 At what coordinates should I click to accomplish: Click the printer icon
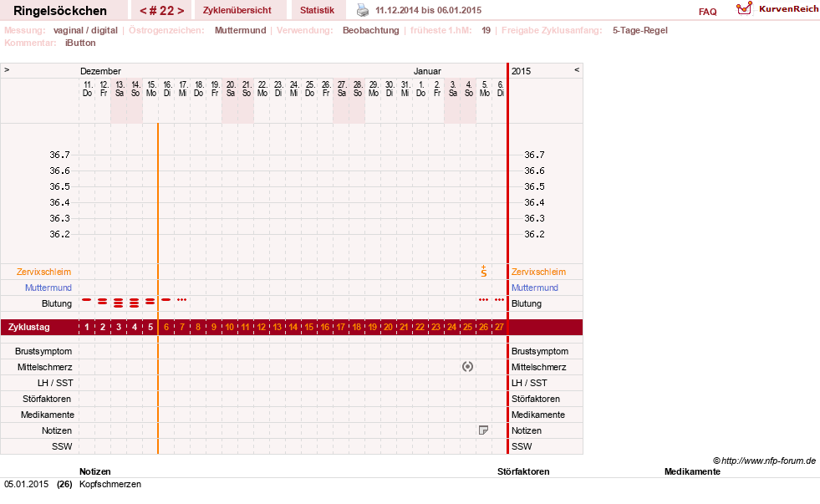point(363,10)
